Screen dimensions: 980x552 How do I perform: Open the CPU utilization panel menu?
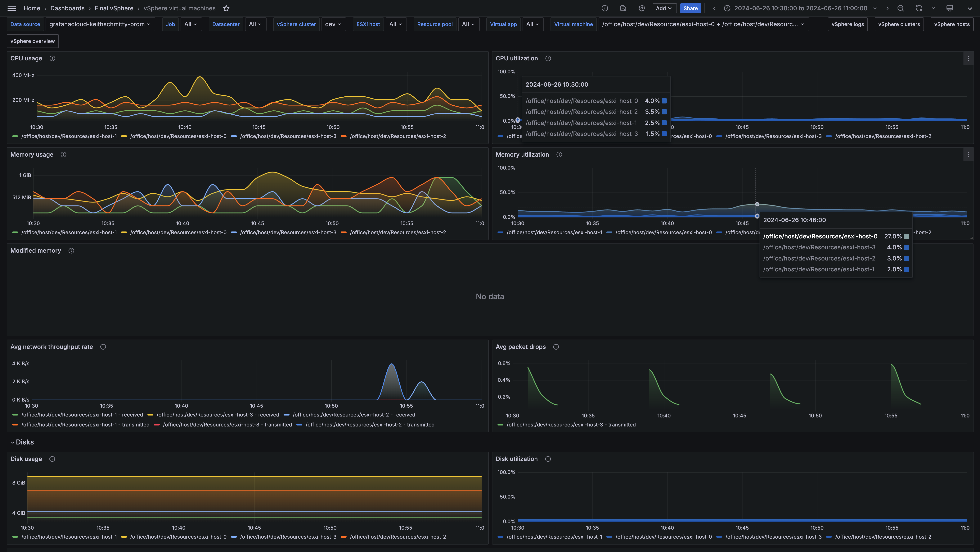(x=968, y=58)
